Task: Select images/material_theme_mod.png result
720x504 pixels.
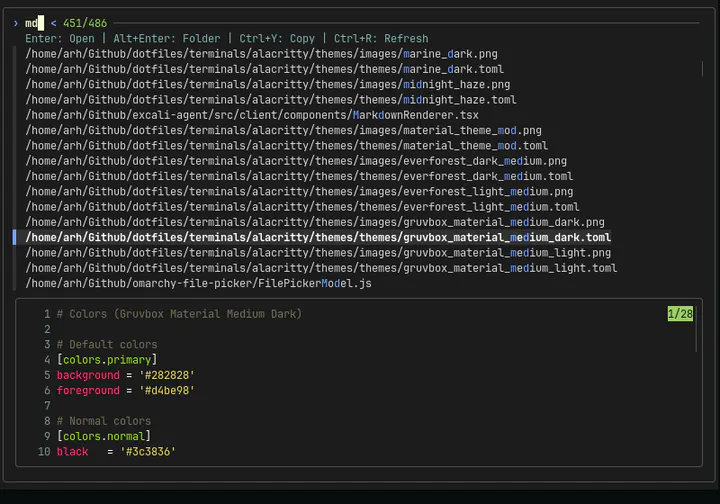Action: click(283, 130)
